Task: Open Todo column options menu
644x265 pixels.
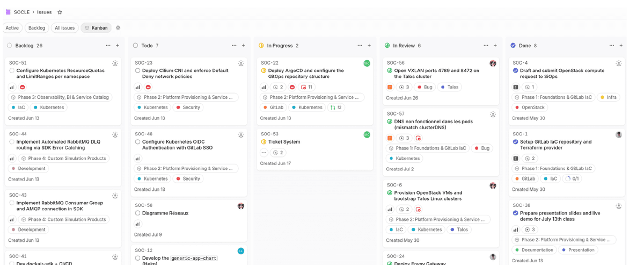Action: pos(234,46)
